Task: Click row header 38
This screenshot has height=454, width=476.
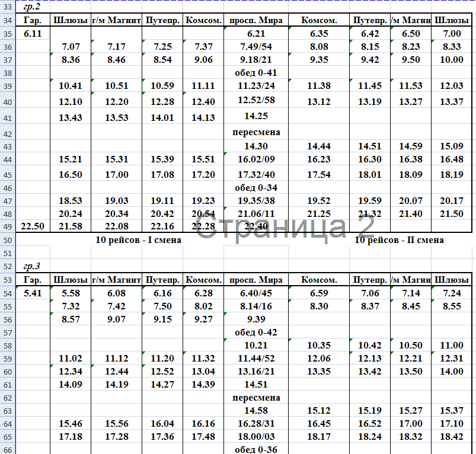Action: pos(8,73)
